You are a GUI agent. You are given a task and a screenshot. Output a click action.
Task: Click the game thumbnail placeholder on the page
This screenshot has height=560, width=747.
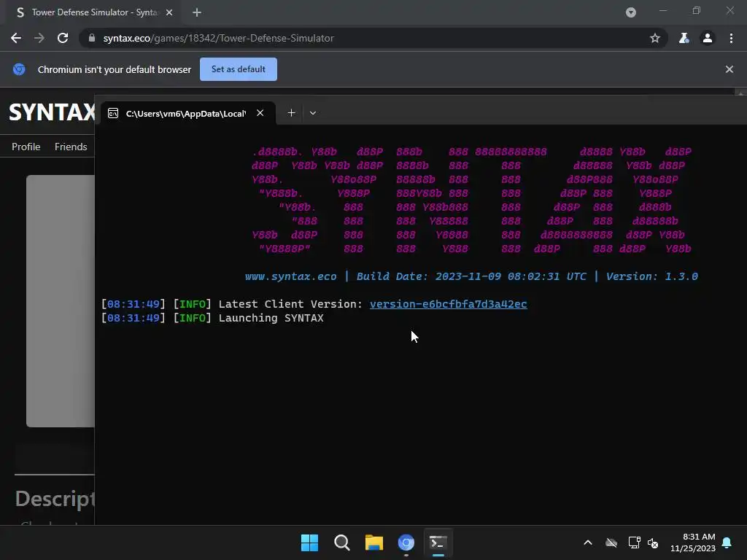pyautogui.click(x=61, y=301)
